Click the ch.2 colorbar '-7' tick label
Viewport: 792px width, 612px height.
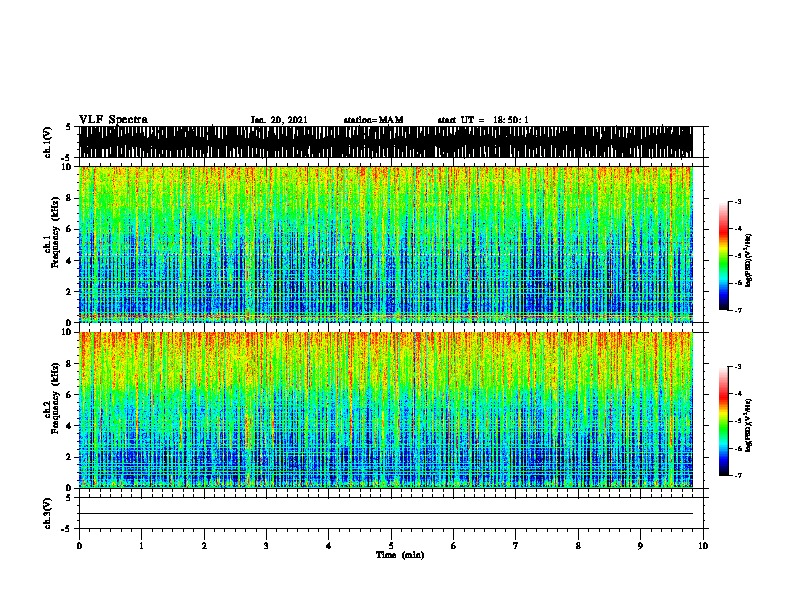click(738, 475)
